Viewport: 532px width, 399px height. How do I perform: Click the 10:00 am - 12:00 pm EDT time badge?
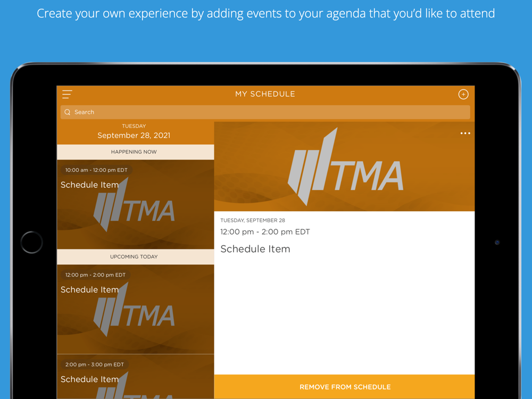point(96,170)
